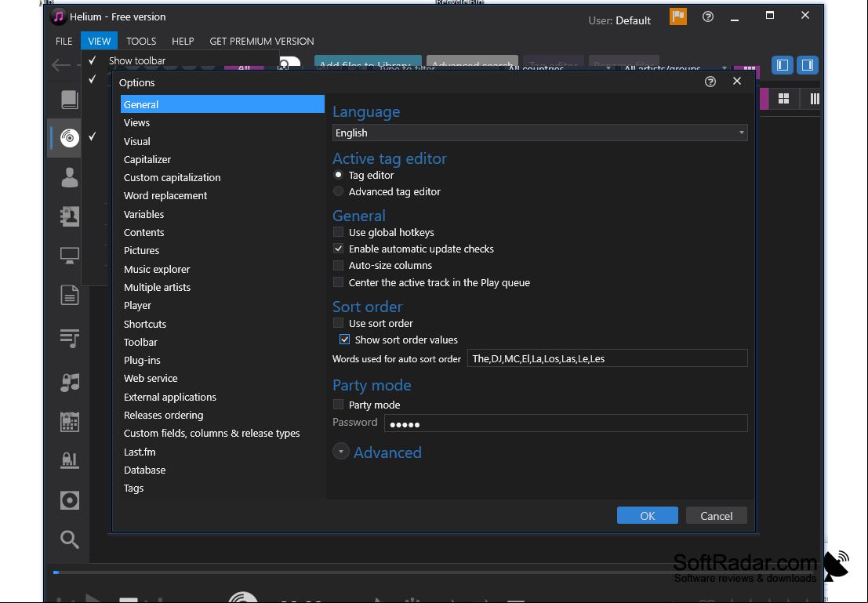
Task: Select Player options category
Action: click(x=223, y=305)
